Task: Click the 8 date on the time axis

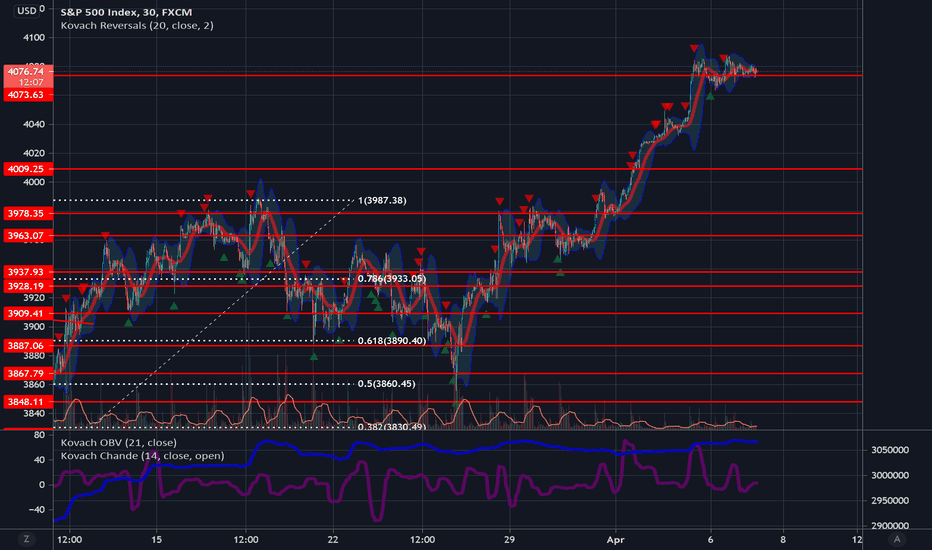Action: tap(783, 540)
